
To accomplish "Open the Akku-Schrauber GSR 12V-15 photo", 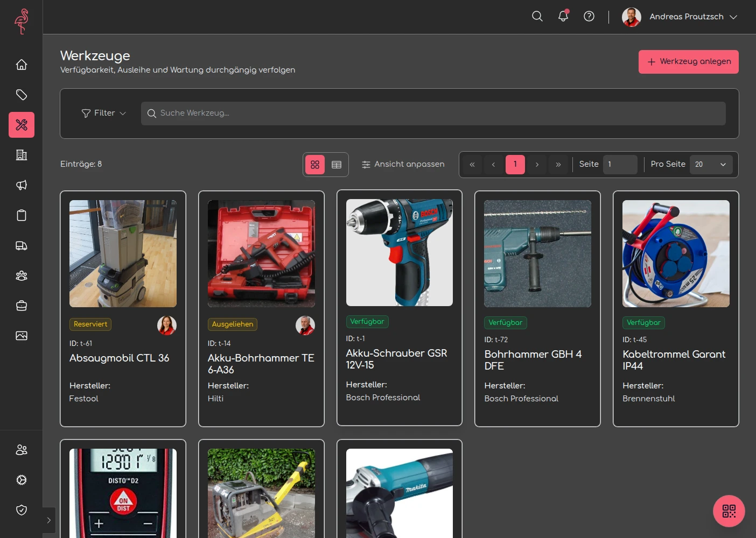I will (400, 253).
